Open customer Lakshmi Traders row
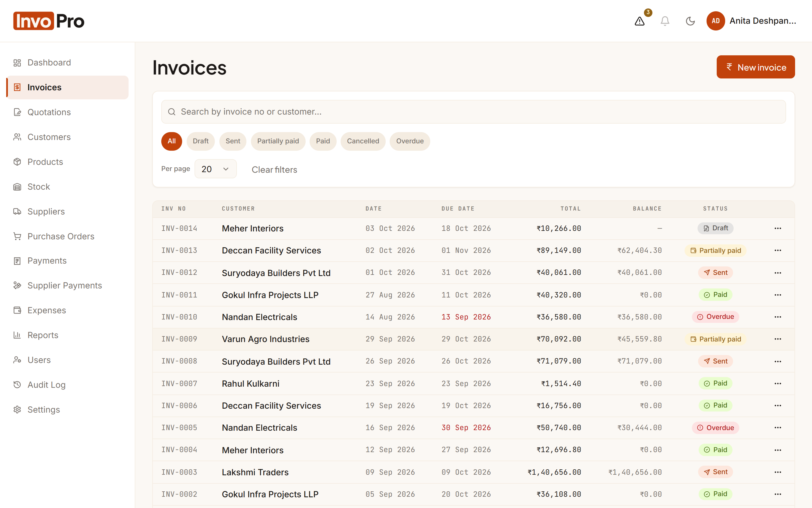The width and height of the screenshot is (812, 508). coord(255,472)
